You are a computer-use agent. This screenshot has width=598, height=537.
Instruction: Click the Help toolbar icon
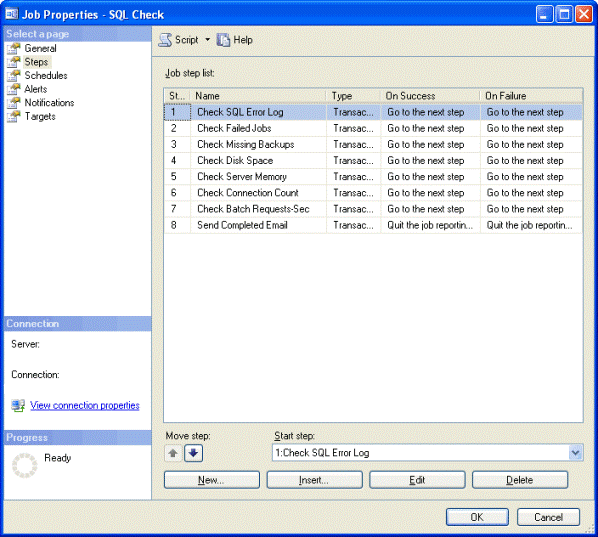(223, 40)
